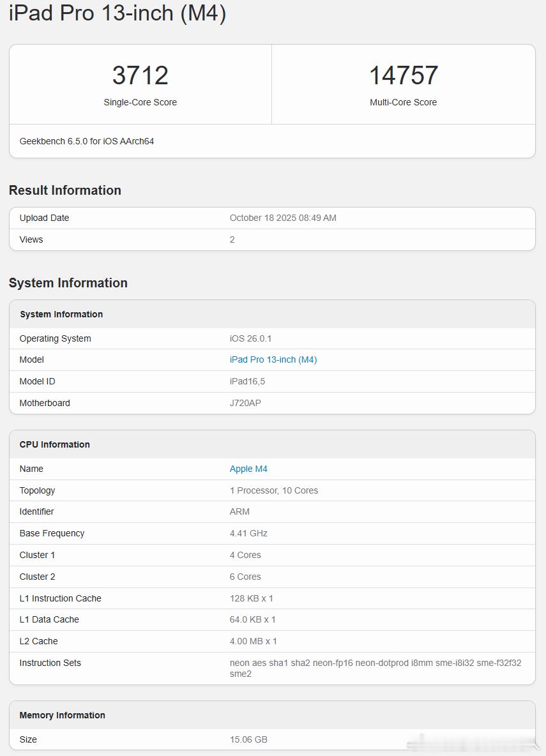Click the Model ID value iPad16,5
546x756 pixels.
coord(247,381)
